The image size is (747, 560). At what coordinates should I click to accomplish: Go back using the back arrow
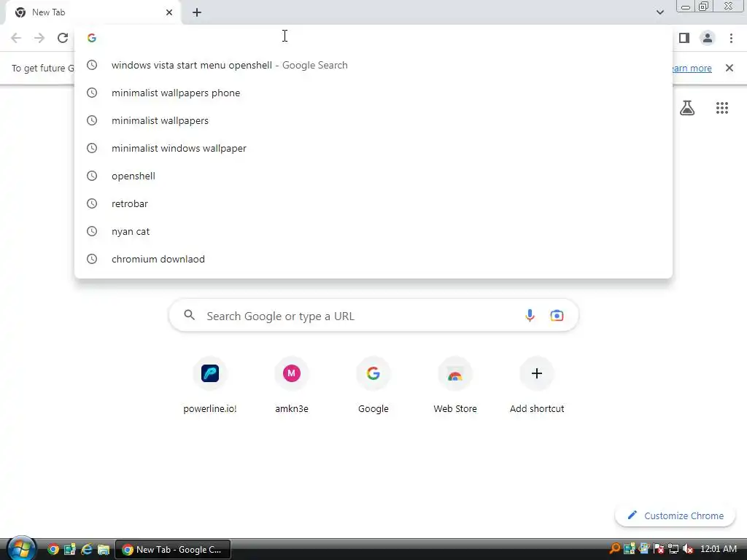tap(16, 38)
